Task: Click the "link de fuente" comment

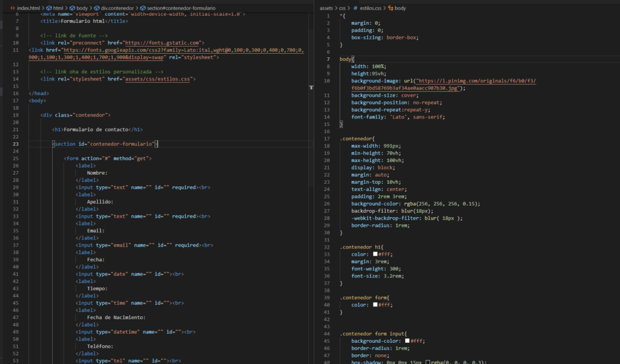Action: click(x=74, y=36)
